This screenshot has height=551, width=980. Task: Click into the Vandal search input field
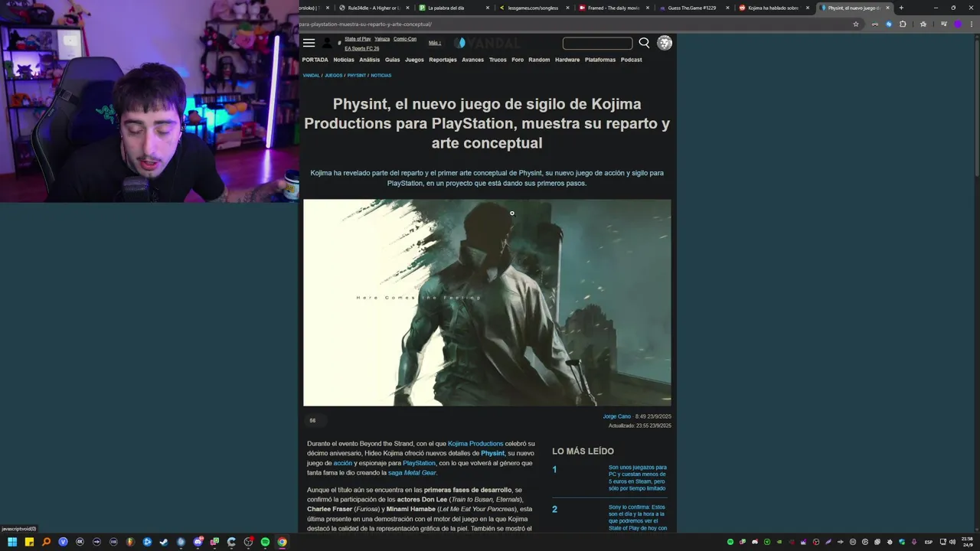coord(597,44)
